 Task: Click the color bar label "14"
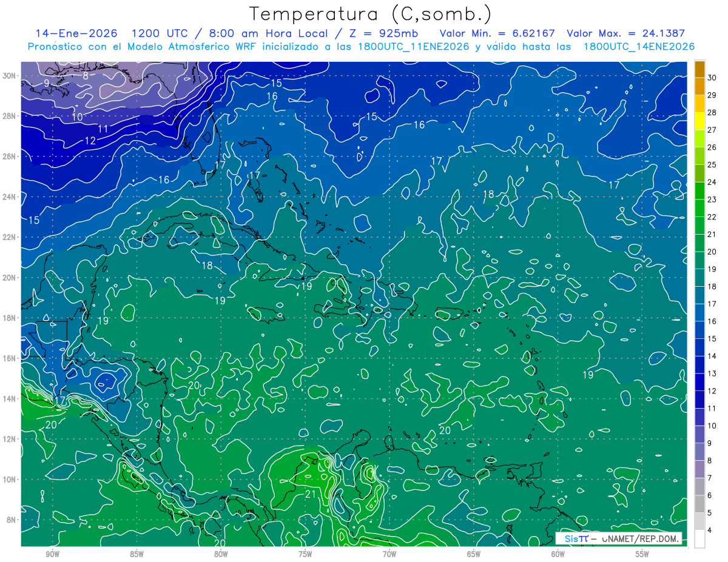712,356
